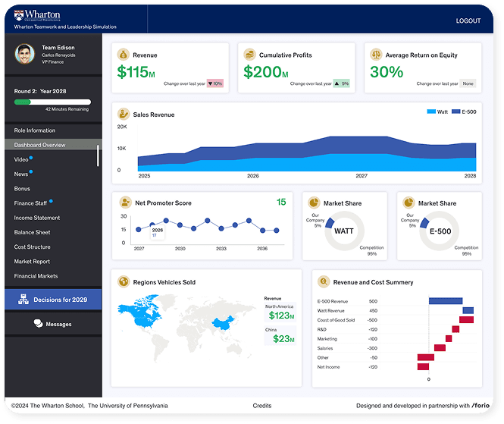Viewport: 504px width, 424px height.
Task: Click the Sales Revenue chart icon
Action: point(124,115)
